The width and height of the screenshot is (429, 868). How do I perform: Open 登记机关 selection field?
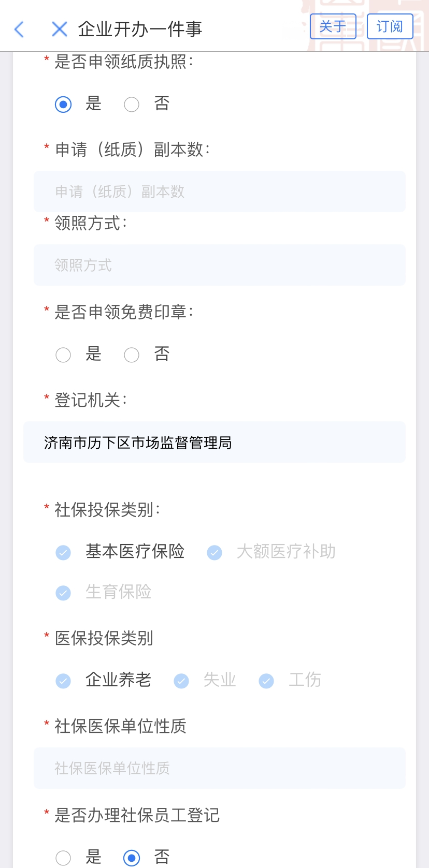(x=214, y=443)
